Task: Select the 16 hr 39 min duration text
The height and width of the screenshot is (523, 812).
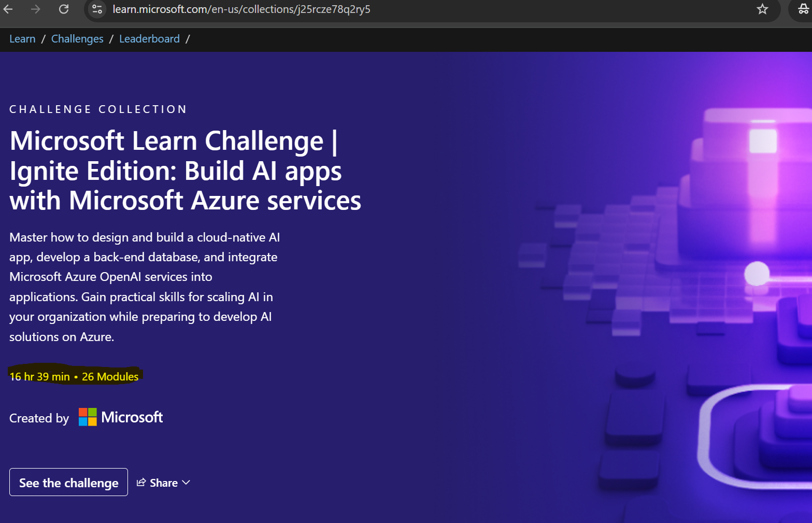Action: click(x=39, y=377)
